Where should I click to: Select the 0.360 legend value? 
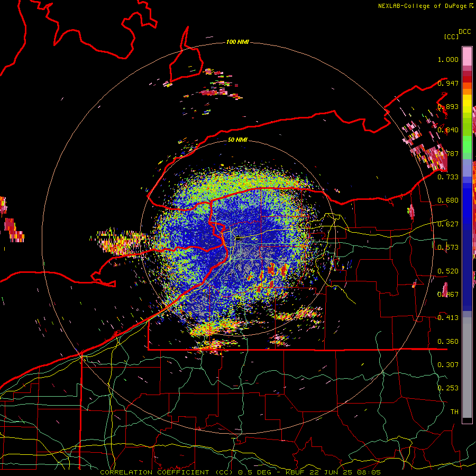[x=448, y=342]
